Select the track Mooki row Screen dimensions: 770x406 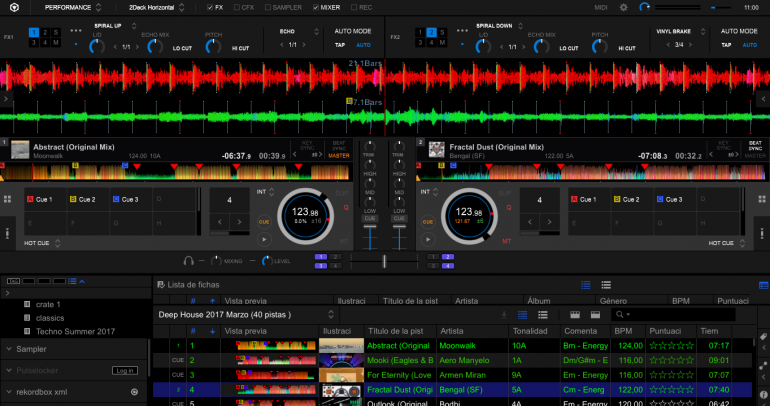452,360
